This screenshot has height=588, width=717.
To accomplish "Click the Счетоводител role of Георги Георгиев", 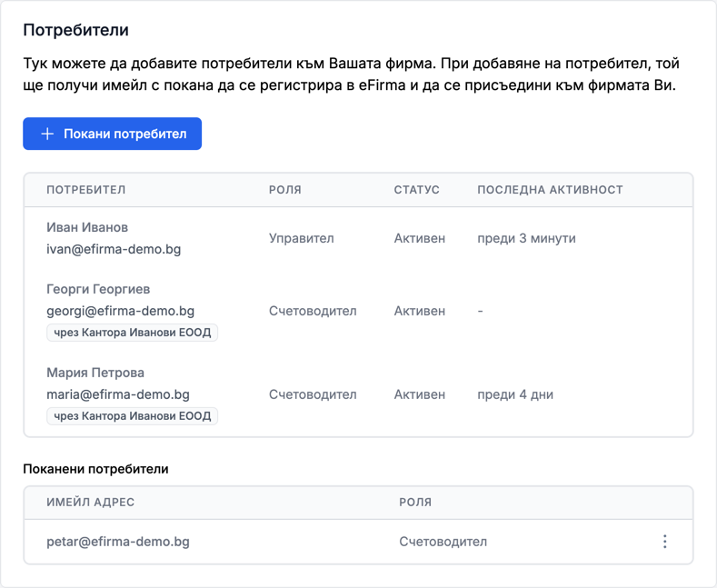I will point(313,311).
